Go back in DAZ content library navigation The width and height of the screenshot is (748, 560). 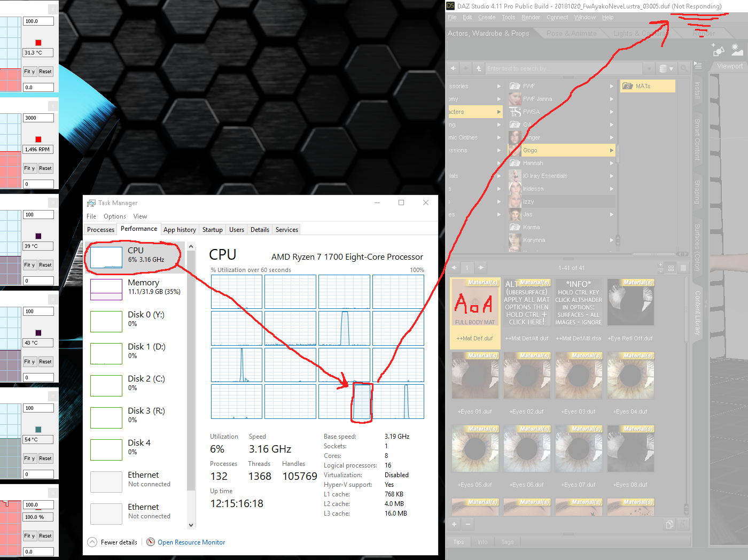tap(453, 68)
